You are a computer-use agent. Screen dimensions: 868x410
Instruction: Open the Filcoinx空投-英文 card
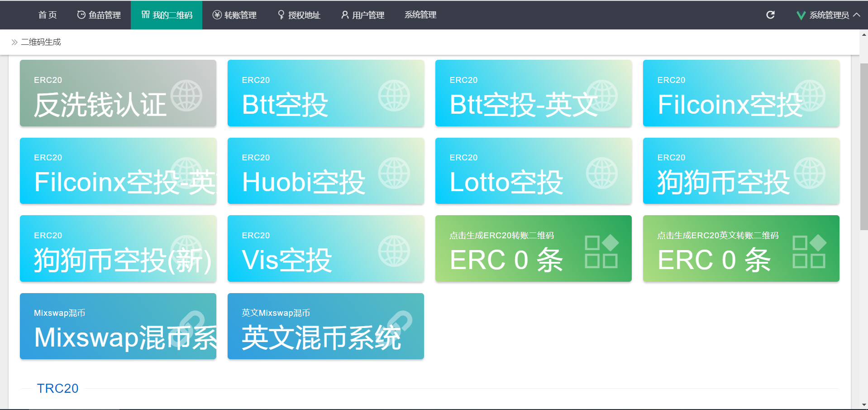(x=118, y=171)
